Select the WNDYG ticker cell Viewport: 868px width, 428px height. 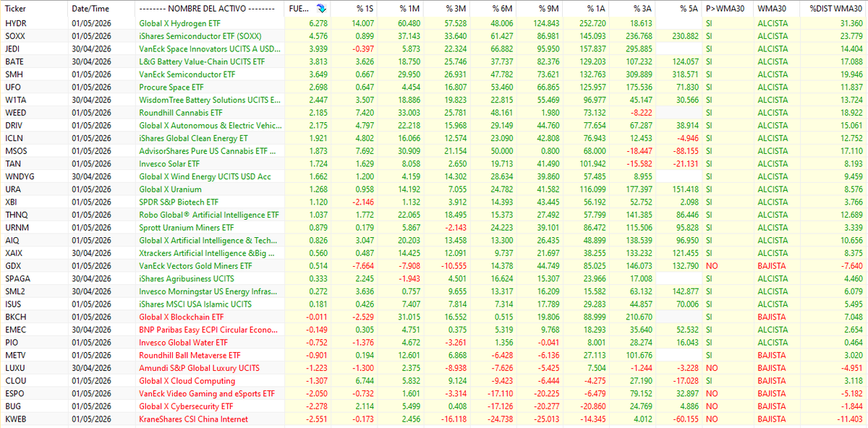pyautogui.click(x=20, y=176)
